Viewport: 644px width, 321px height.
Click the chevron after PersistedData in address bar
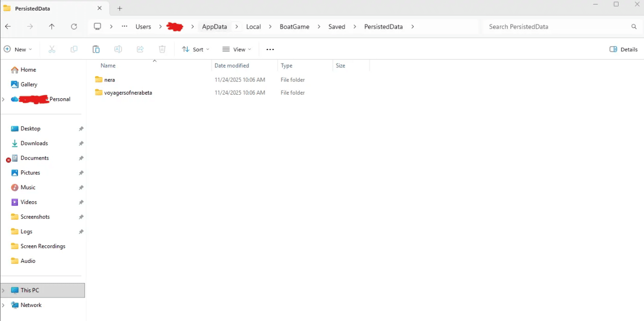point(412,27)
